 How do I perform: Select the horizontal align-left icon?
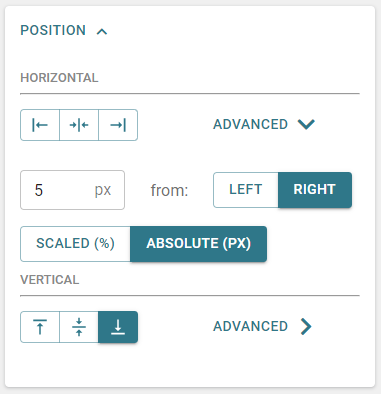coord(40,125)
